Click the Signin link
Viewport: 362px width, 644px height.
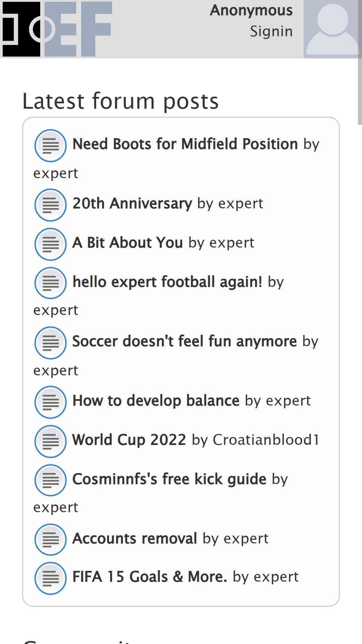tap(271, 31)
